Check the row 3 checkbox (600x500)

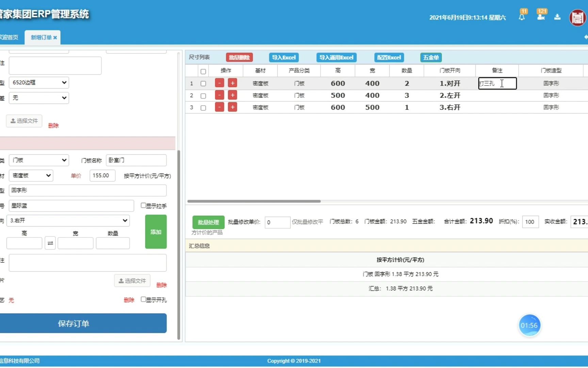pos(203,108)
